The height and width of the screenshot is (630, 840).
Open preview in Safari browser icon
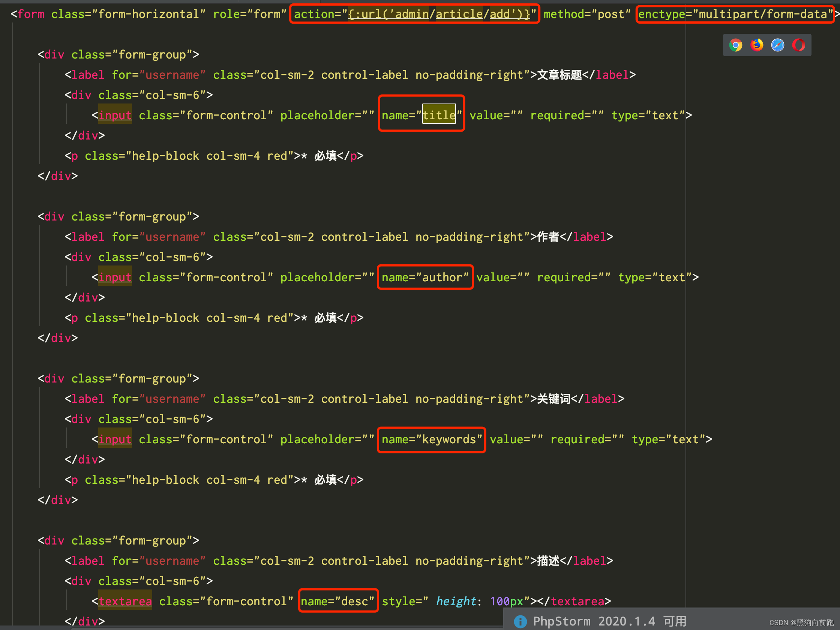(777, 45)
